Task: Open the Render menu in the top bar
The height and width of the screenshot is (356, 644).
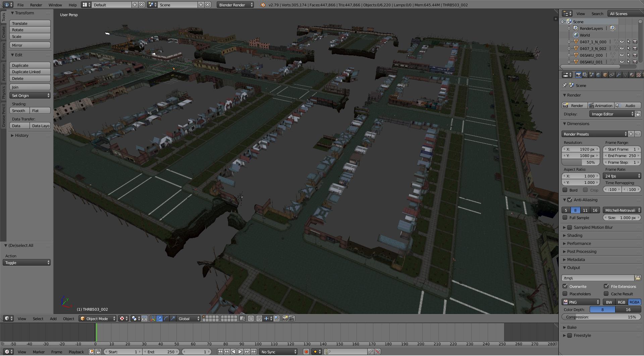Action: point(36,5)
